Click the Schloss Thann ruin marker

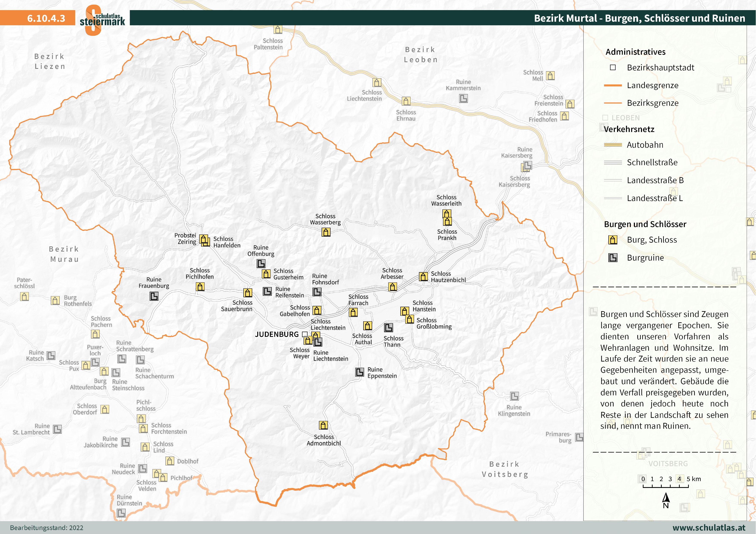tap(388, 328)
